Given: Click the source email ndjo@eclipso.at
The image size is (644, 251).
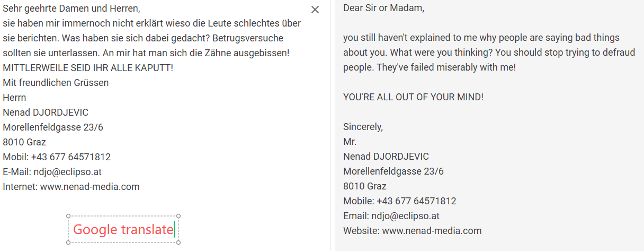Looking at the screenshot, I should [67, 172].
